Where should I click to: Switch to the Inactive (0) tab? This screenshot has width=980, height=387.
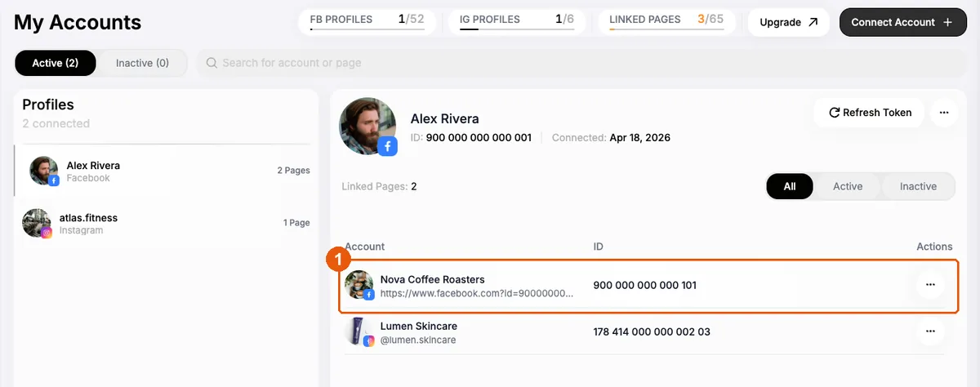pos(142,63)
